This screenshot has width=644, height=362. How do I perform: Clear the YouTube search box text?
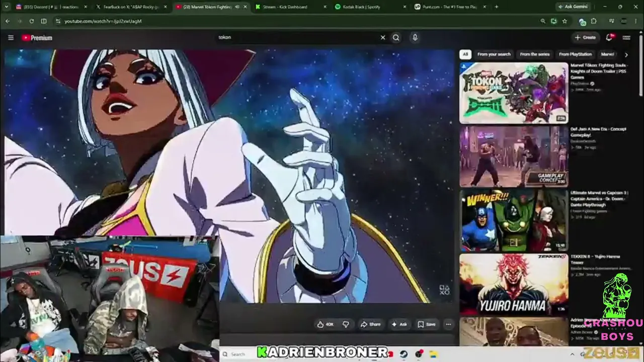[x=382, y=37]
